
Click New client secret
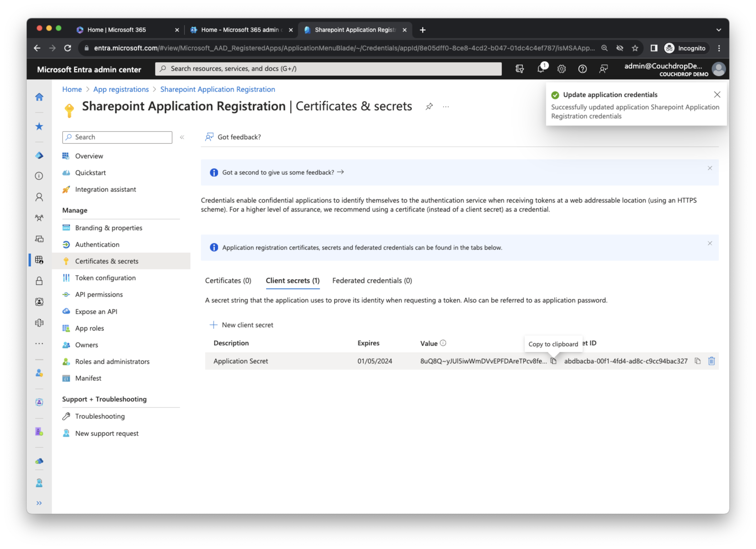coord(241,325)
